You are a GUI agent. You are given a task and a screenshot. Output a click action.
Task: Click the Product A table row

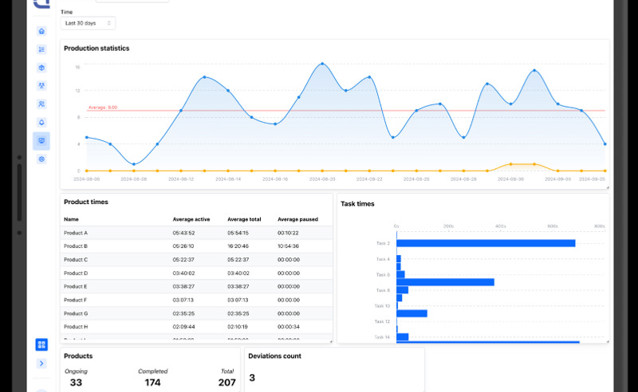(x=196, y=233)
